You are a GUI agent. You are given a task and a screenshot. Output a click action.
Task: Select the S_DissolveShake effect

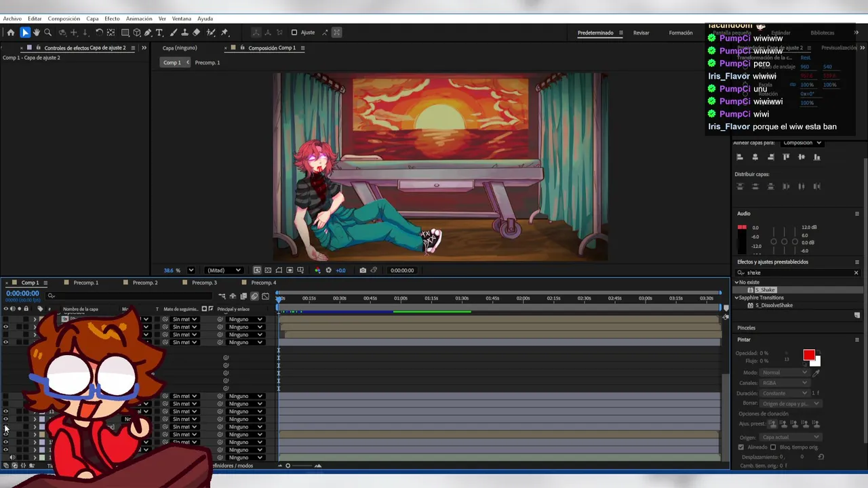(774, 306)
